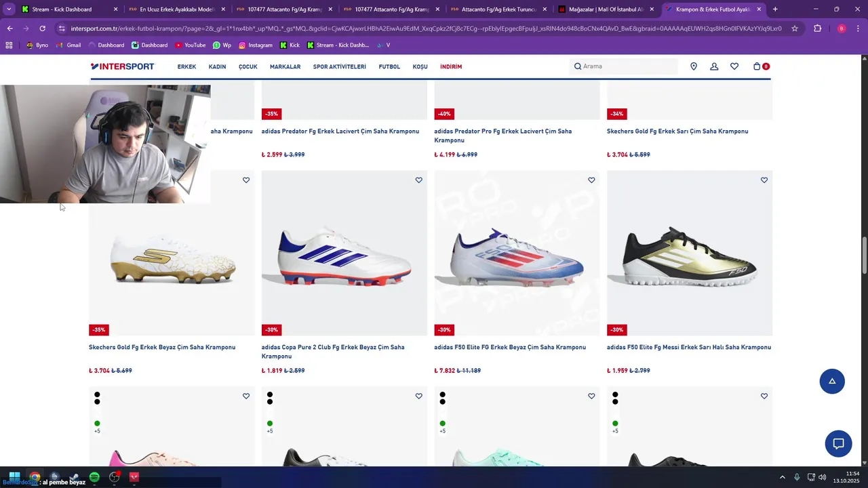The height and width of the screenshot is (488, 868).
Task: Toggle the heart on the turquoise boot card
Action: [x=591, y=396]
